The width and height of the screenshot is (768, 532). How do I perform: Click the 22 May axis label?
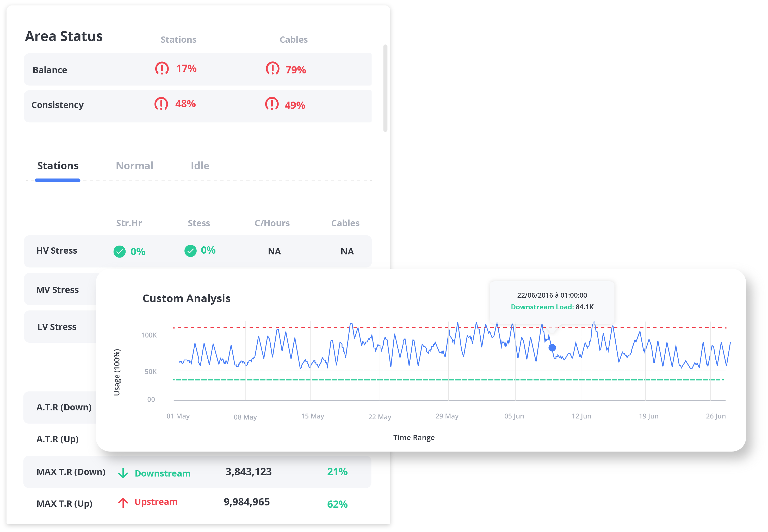(x=380, y=417)
